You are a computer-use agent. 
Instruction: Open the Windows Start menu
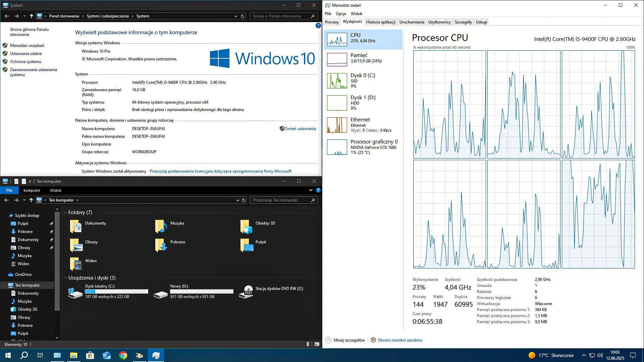[x=8, y=355]
